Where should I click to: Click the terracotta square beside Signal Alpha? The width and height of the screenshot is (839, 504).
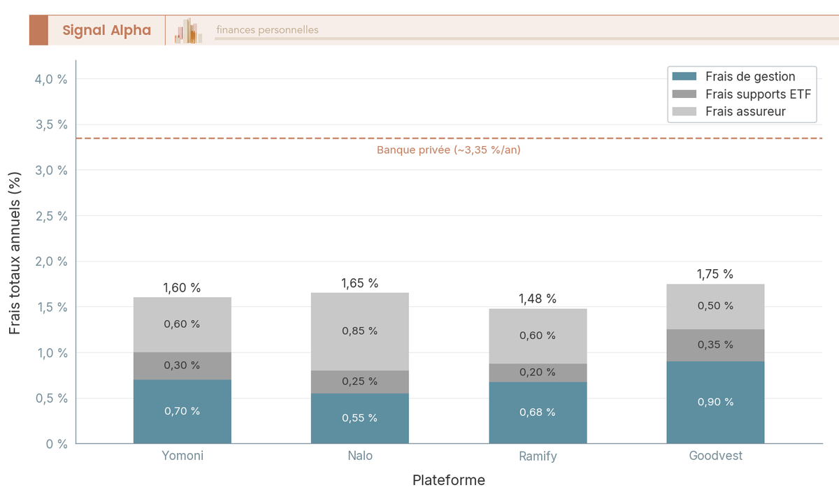(38, 30)
